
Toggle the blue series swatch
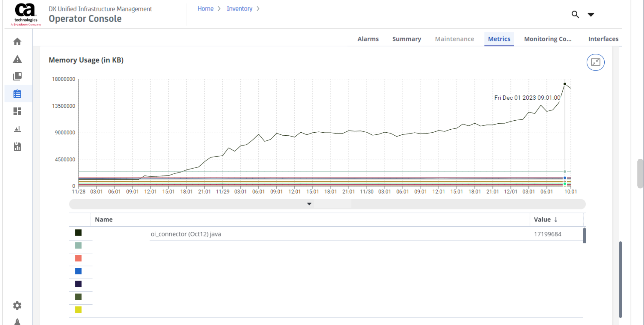(x=78, y=271)
